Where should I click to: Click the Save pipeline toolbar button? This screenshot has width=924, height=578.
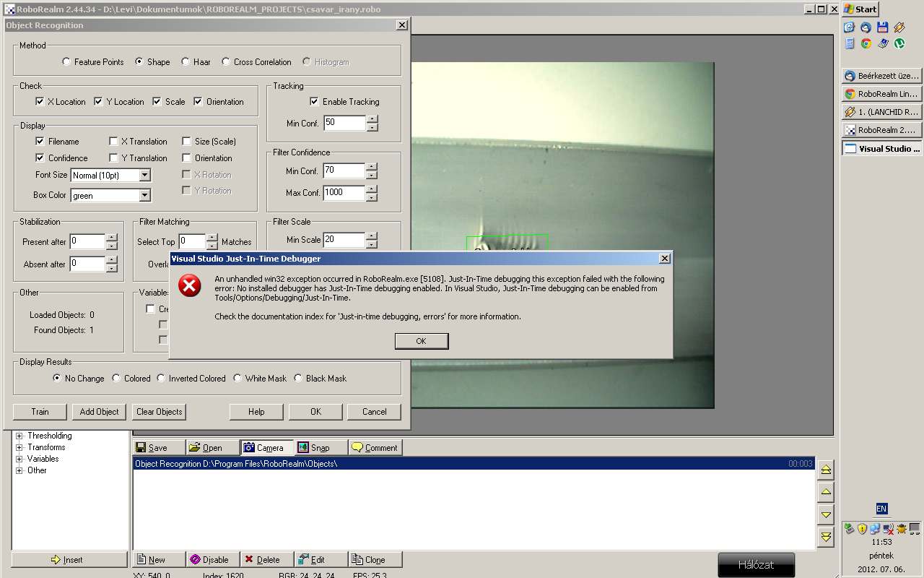coord(158,448)
